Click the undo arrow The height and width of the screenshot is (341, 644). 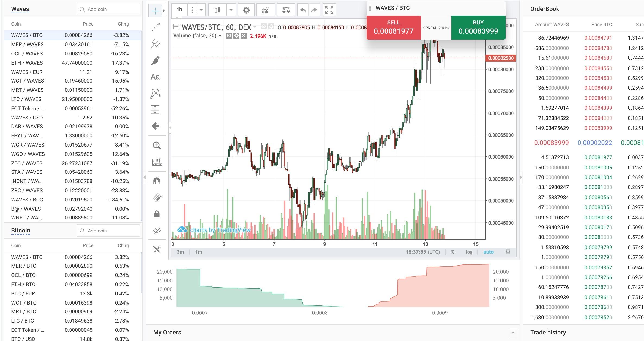303,10
